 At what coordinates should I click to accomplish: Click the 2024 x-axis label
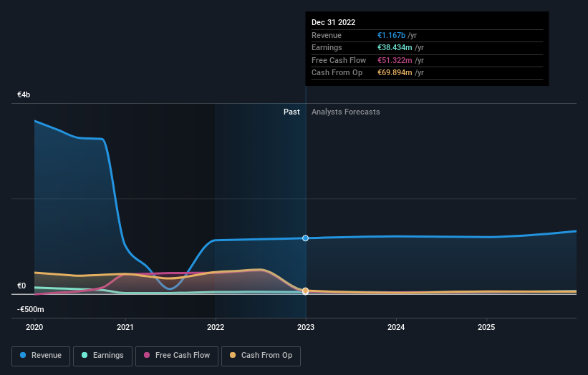coord(396,328)
